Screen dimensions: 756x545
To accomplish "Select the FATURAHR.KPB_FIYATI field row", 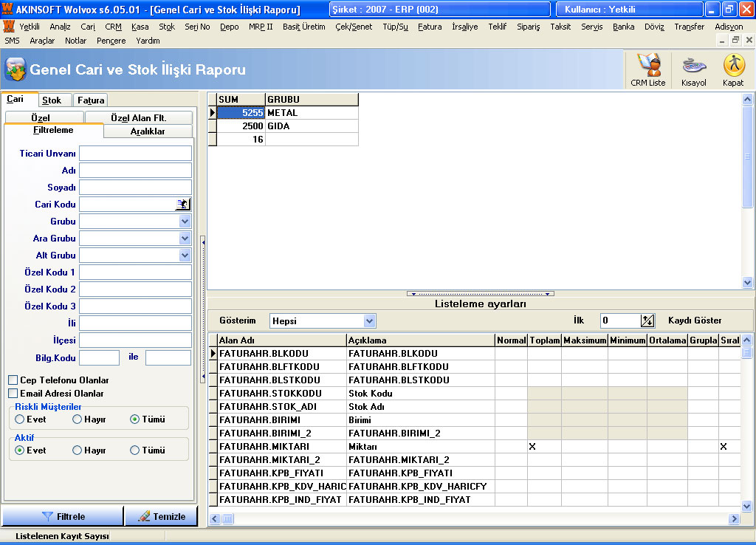I will point(475,473).
